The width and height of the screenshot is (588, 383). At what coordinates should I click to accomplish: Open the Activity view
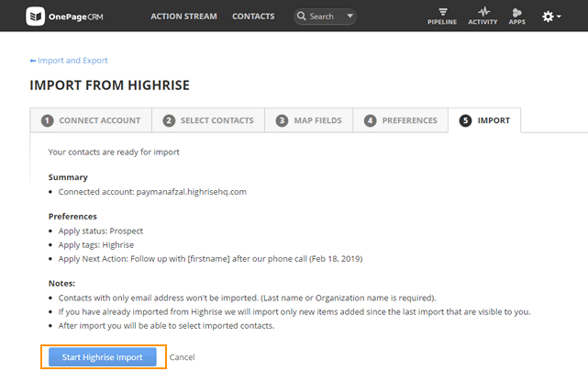coord(483,17)
